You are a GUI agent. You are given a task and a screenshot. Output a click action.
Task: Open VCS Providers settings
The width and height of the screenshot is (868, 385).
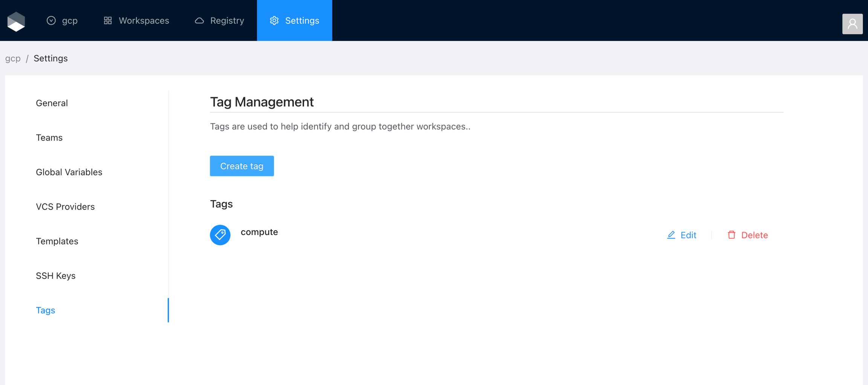click(x=65, y=207)
